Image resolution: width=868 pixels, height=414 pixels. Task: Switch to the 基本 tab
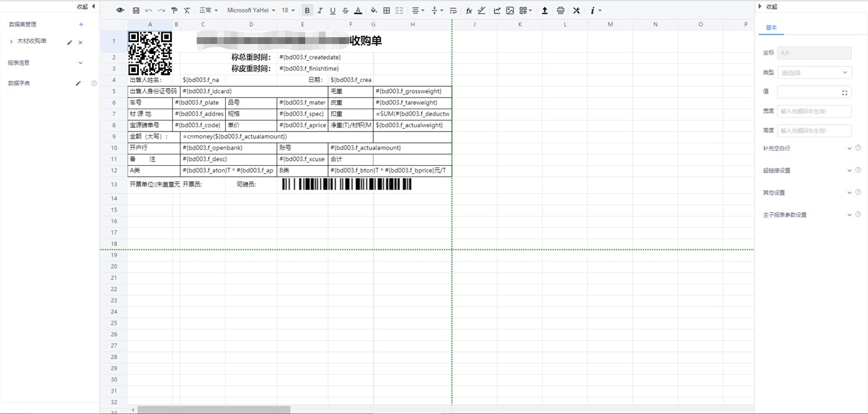coord(771,28)
